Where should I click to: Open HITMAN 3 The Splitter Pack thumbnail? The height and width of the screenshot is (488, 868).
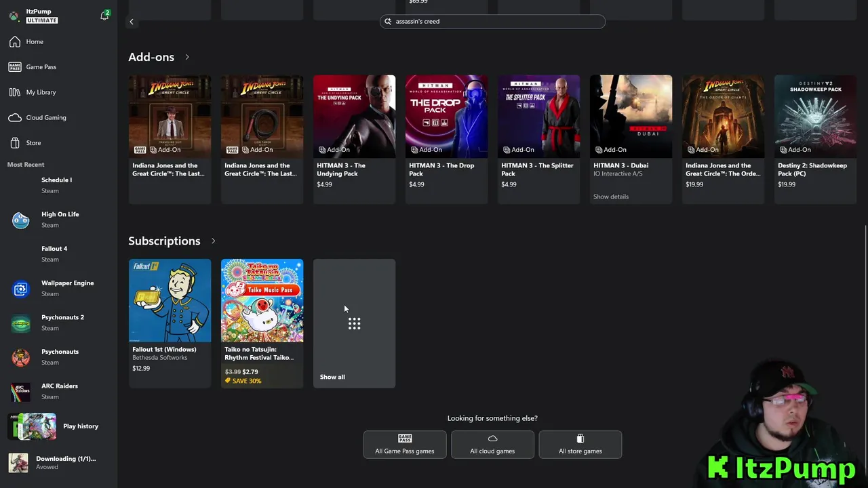[x=538, y=116]
